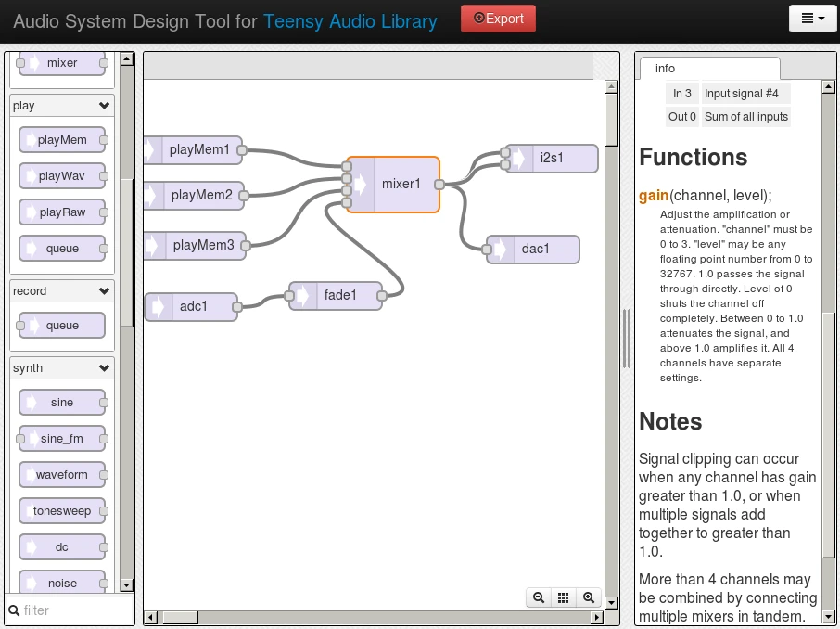Pick the waveform synth node in palette
Viewport: 840px width, 629px height.
click(62, 475)
